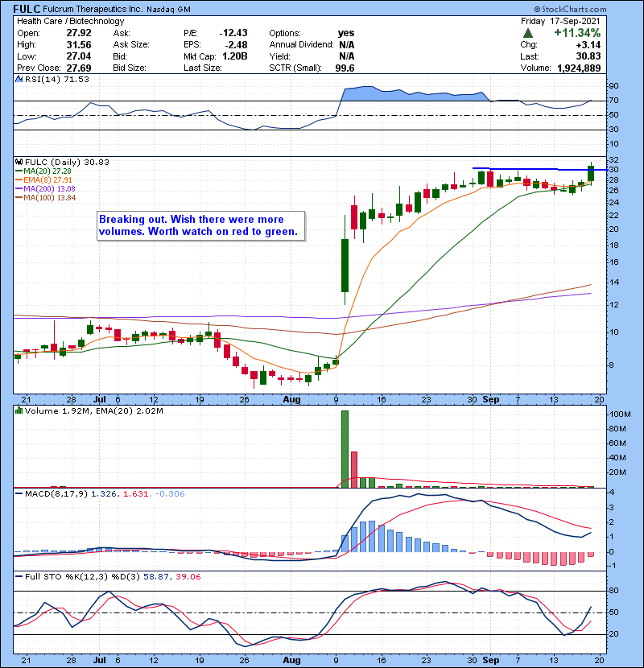Click the MACD histogram value -0.306
The height and width of the screenshot is (668, 644).
[170, 494]
